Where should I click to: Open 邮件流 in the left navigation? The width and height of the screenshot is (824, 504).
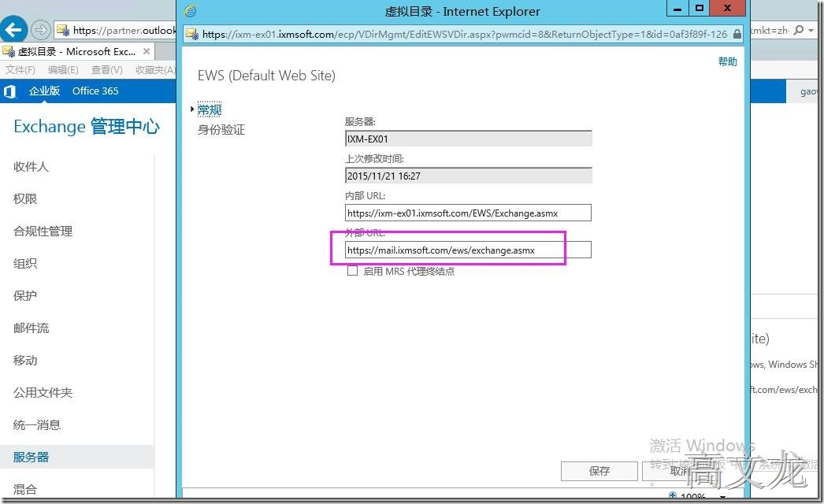31,328
